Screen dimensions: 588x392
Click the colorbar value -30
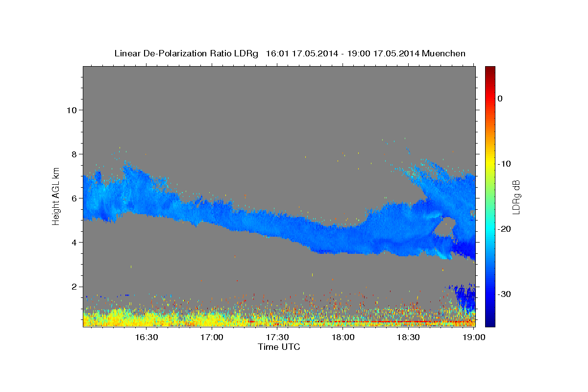coord(504,294)
